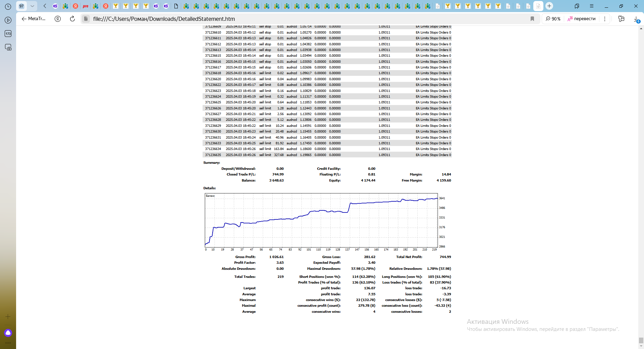This screenshot has height=349, width=644.
Task: Open the collections icon beside the address bar
Action: [621, 19]
